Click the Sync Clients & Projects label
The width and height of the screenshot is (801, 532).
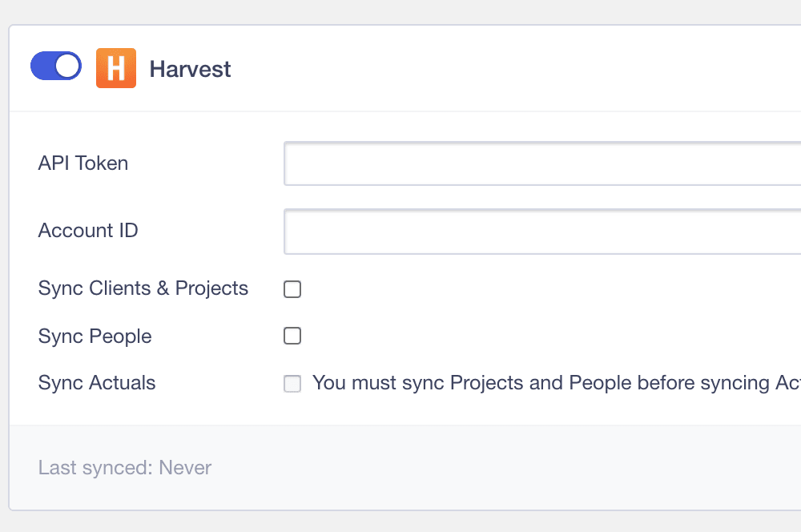[x=143, y=288]
